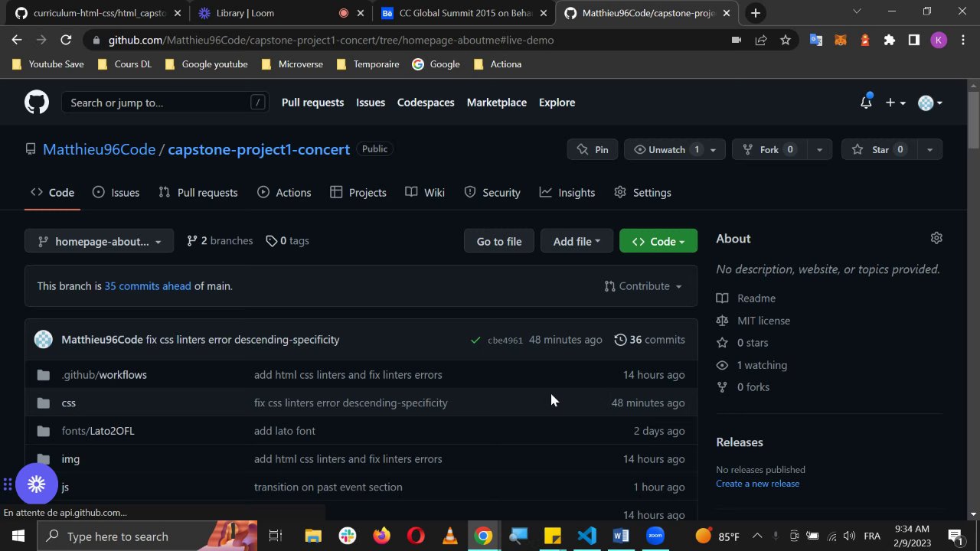The image size is (980, 551).
Task: Open Codespaces in top navigation
Action: click(x=426, y=103)
